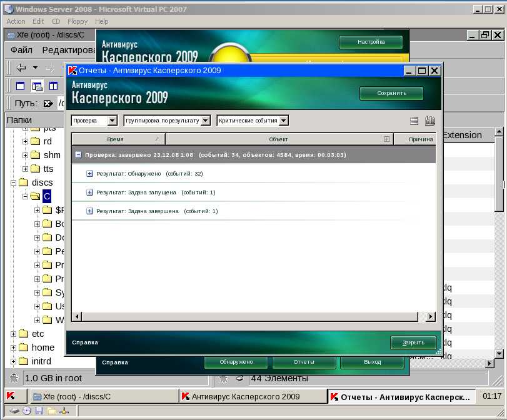Click Virtual PC CD drive status icon
The width and height of the screenshot is (507, 420).
pyautogui.click(x=27, y=411)
